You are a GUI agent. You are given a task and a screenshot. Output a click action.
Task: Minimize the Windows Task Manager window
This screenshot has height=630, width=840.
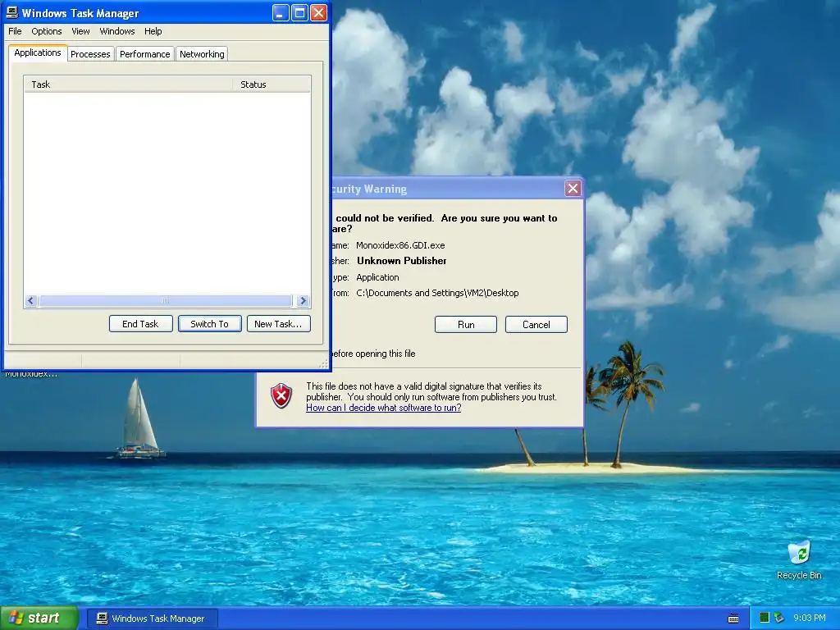(281, 13)
